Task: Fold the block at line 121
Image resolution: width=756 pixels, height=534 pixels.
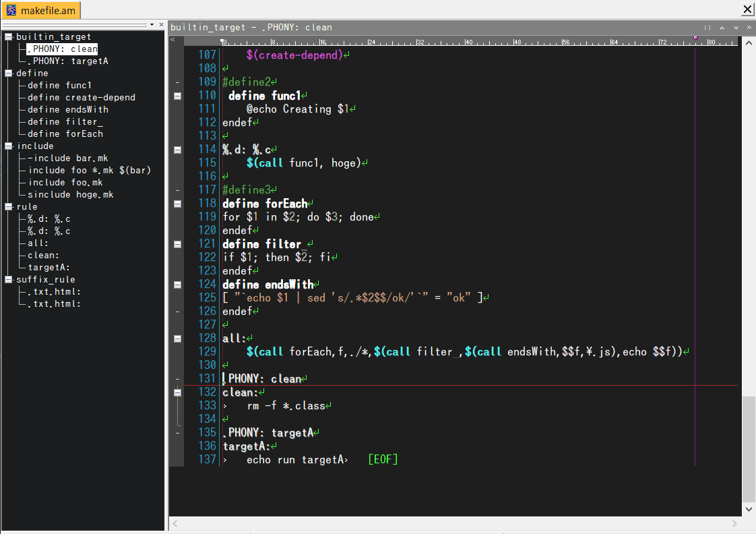Action: [x=177, y=245]
